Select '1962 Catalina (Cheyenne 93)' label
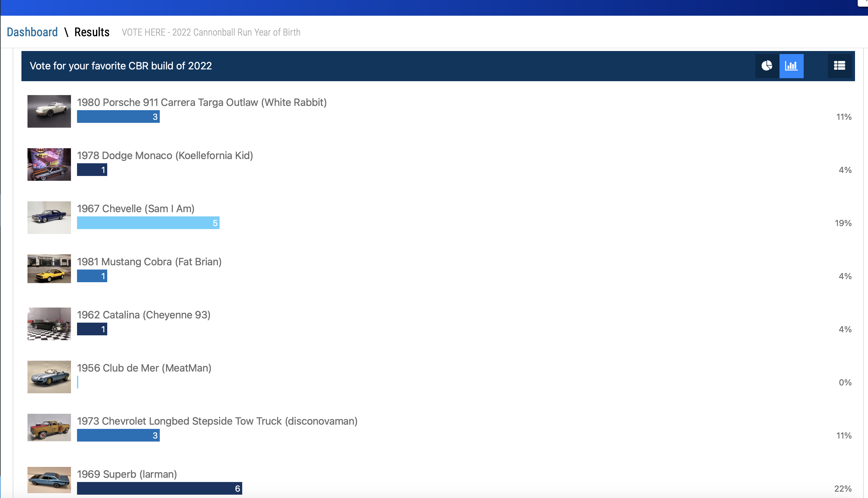The height and width of the screenshot is (498, 868). click(x=144, y=315)
